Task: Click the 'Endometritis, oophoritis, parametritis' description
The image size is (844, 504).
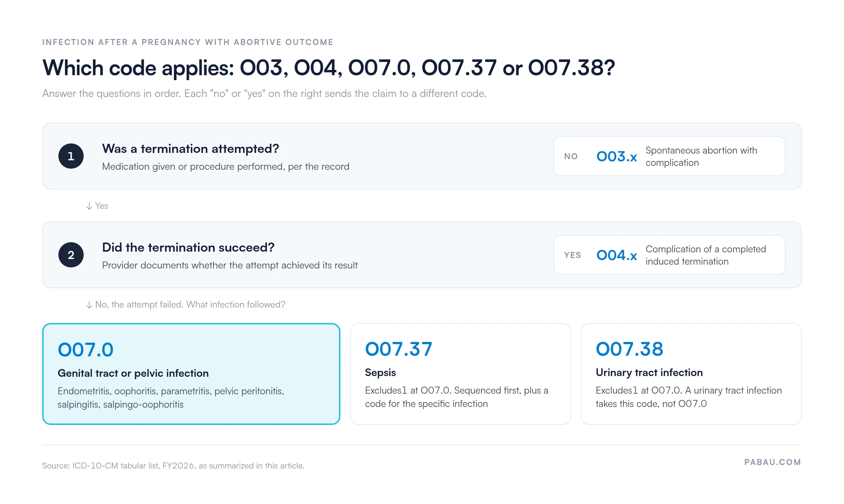Action: (x=171, y=398)
